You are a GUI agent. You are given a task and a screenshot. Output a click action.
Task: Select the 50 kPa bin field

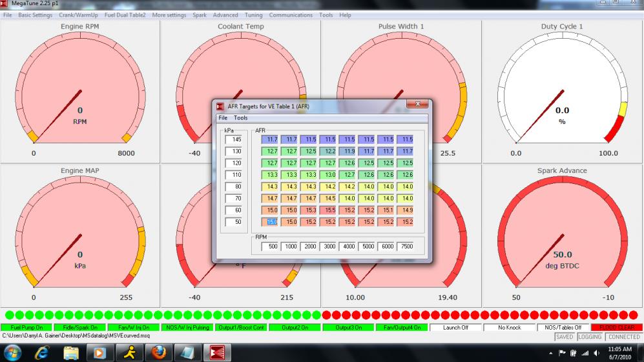pyautogui.click(x=233, y=222)
